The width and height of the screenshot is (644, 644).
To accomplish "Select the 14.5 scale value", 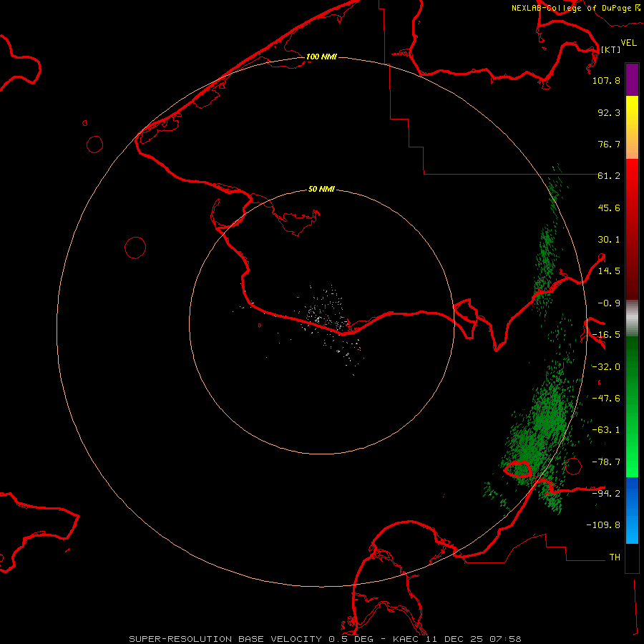I will [x=609, y=271].
